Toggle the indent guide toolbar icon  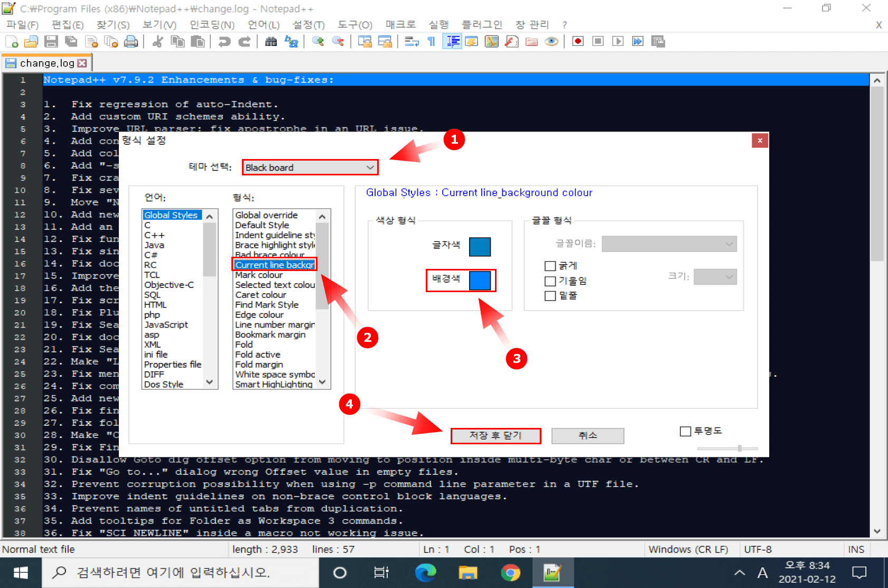pos(453,42)
